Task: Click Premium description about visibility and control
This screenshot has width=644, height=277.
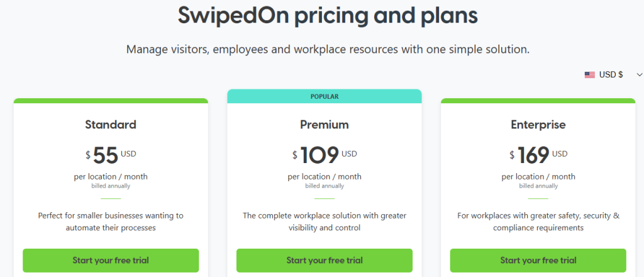Action: click(325, 222)
